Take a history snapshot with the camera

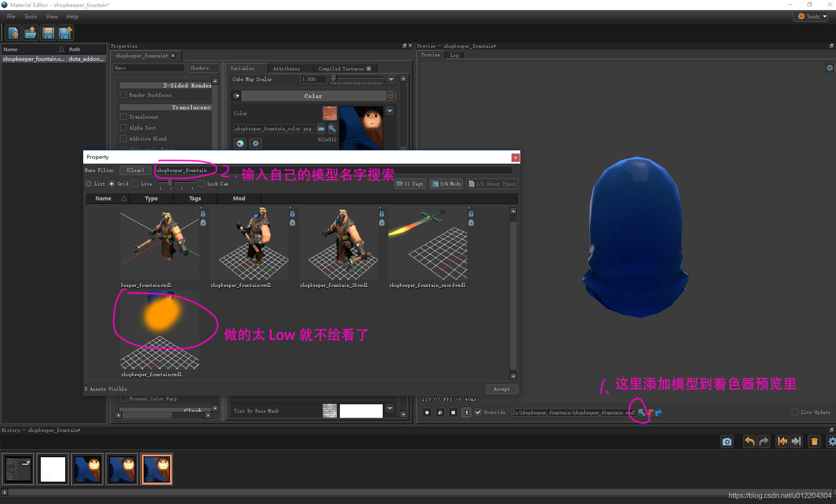727,441
